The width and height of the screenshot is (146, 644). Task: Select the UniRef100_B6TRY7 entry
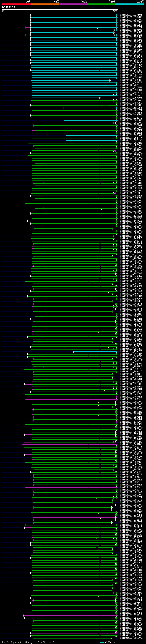pos(131,75)
